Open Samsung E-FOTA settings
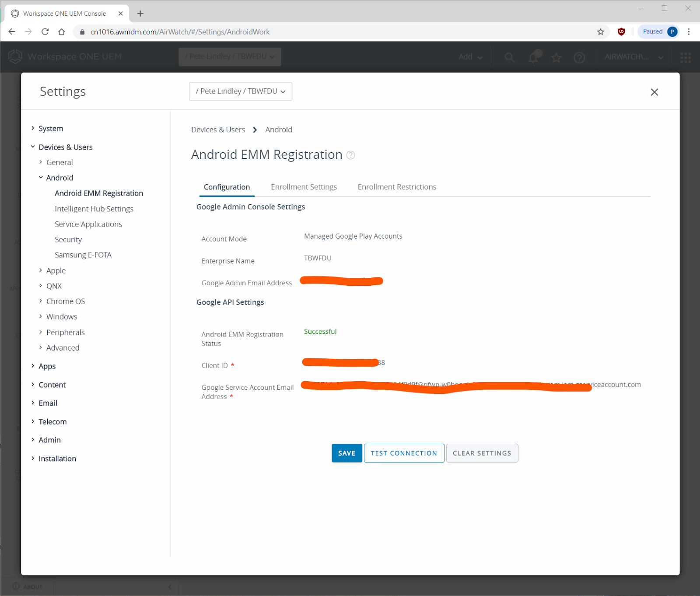This screenshot has width=700, height=596. coord(83,255)
